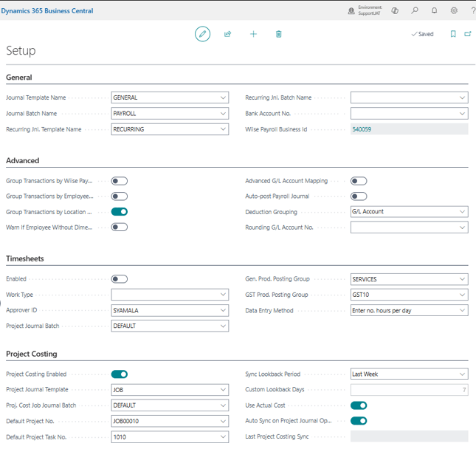Collapse the Advanced section header
The height and width of the screenshot is (449, 476).
(x=22, y=160)
